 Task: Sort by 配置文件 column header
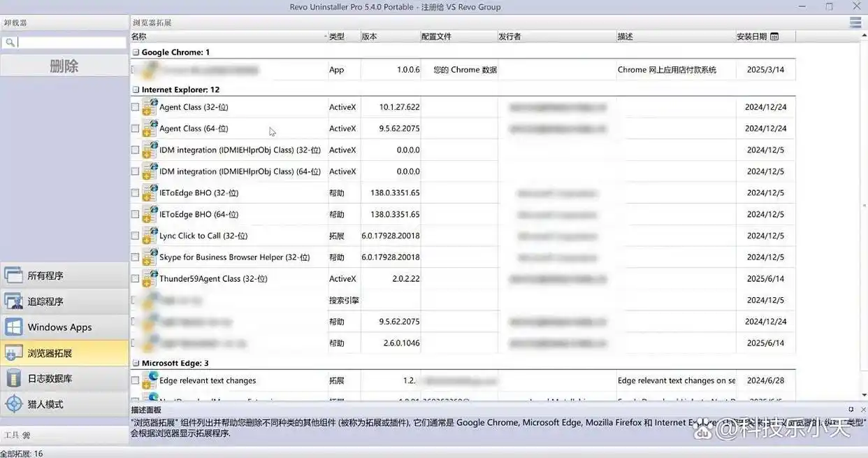(x=458, y=36)
